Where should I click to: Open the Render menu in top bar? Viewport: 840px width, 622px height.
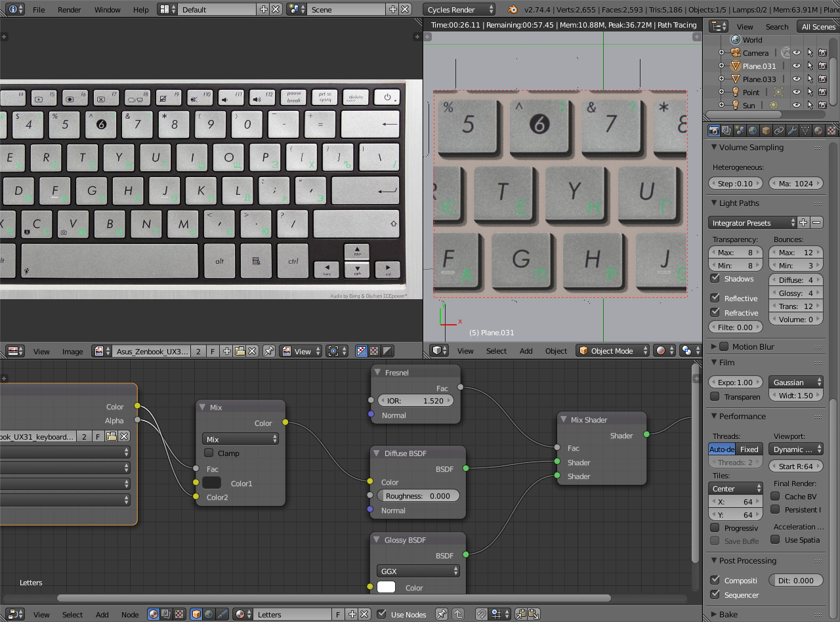(69, 10)
